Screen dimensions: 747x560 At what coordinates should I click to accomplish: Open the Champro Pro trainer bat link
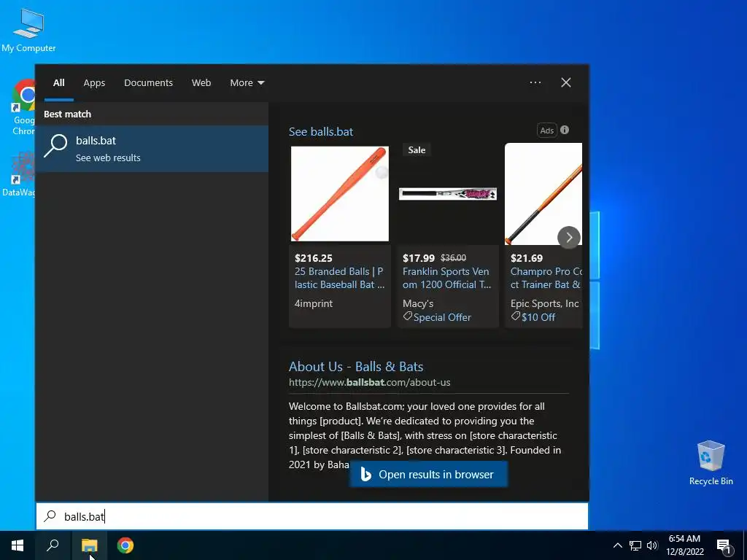pos(546,278)
